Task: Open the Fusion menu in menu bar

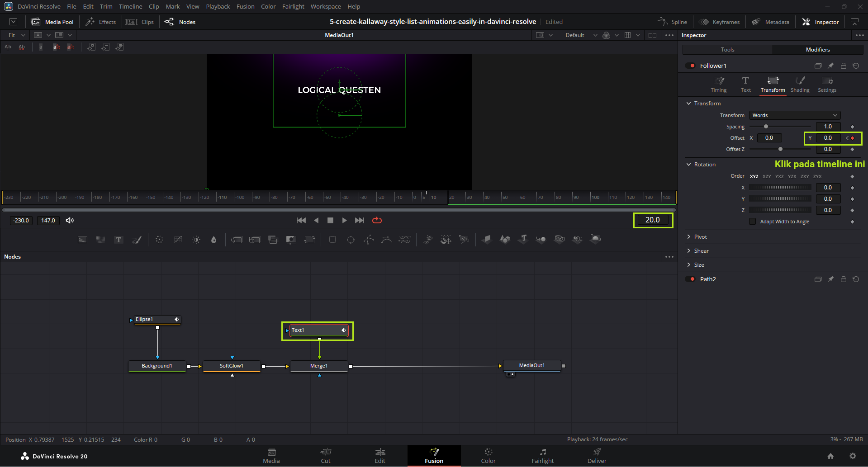Action: (x=245, y=6)
